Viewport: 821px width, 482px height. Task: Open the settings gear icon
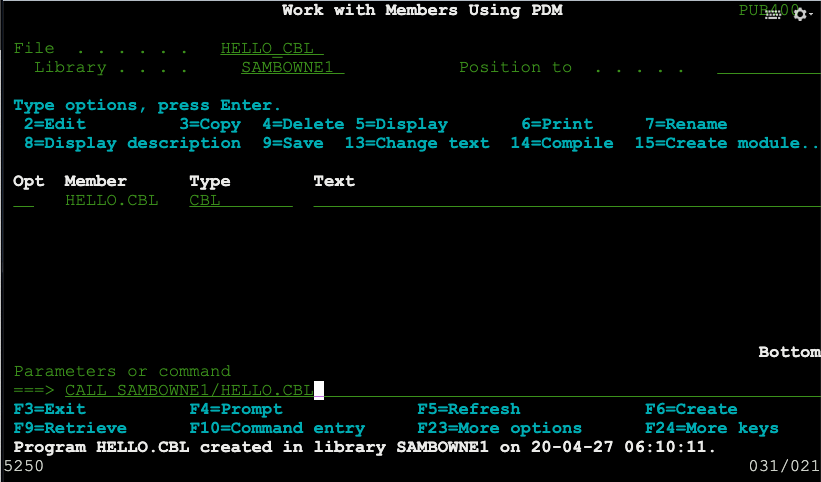click(798, 14)
